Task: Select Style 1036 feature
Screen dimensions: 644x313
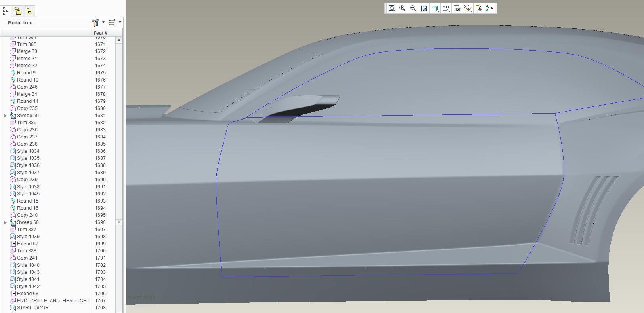Action: click(x=28, y=165)
